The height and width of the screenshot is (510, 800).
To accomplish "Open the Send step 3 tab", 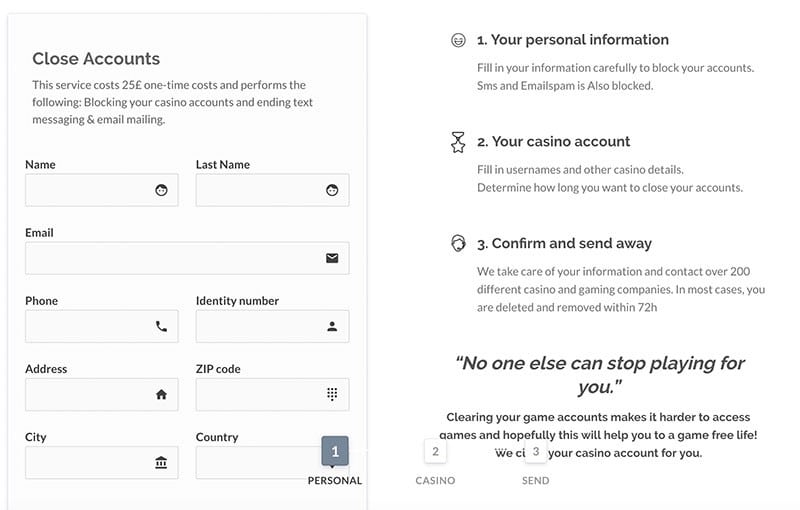I will tap(536, 453).
